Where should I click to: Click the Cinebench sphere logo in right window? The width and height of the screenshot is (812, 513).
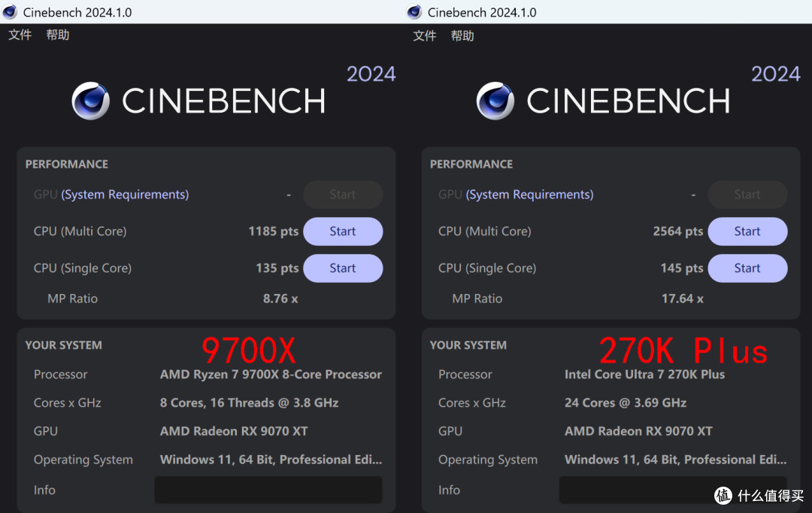(x=495, y=101)
